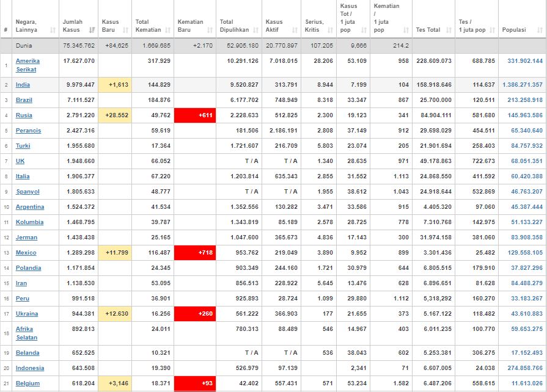
Task: Open the Spanyol country link
Action: [x=28, y=192]
